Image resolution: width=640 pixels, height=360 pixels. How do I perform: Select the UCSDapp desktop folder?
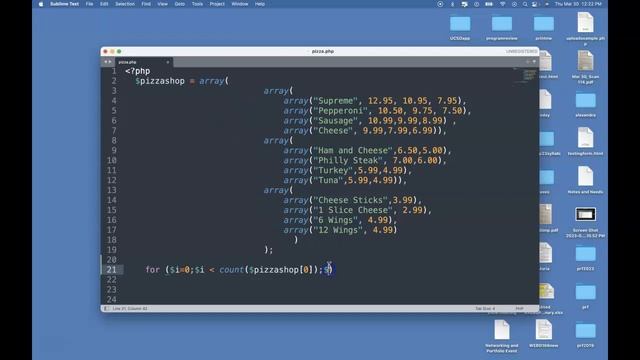tap(460, 28)
